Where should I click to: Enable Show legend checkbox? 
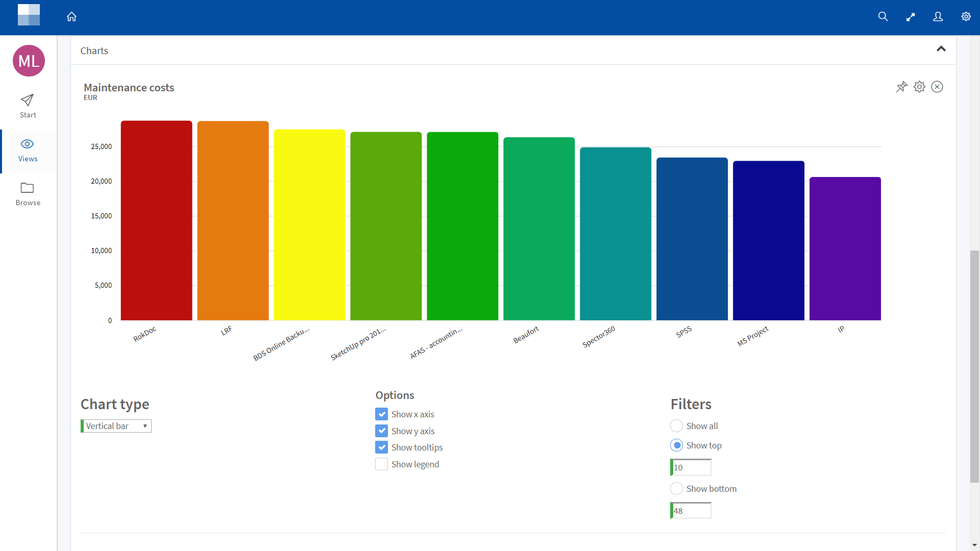pyautogui.click(x=381, y=464)
